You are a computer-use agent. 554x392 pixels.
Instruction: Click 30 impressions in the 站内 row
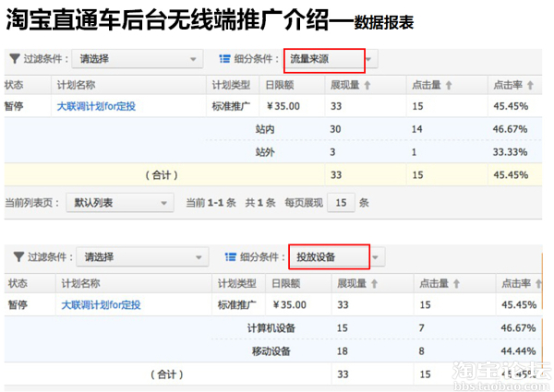[335, 129]
